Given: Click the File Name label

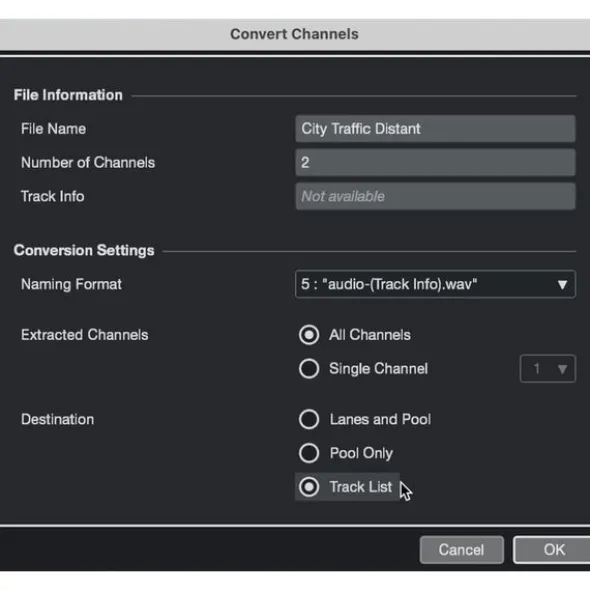Looking at the screenshot, I should [53, 129].
